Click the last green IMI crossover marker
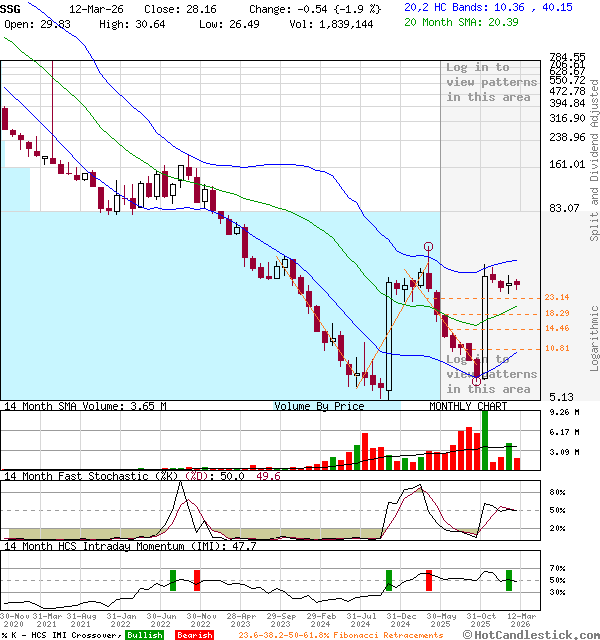Image resolution: width=600 pixels, height=640 pixels. [x=509, y=579]
